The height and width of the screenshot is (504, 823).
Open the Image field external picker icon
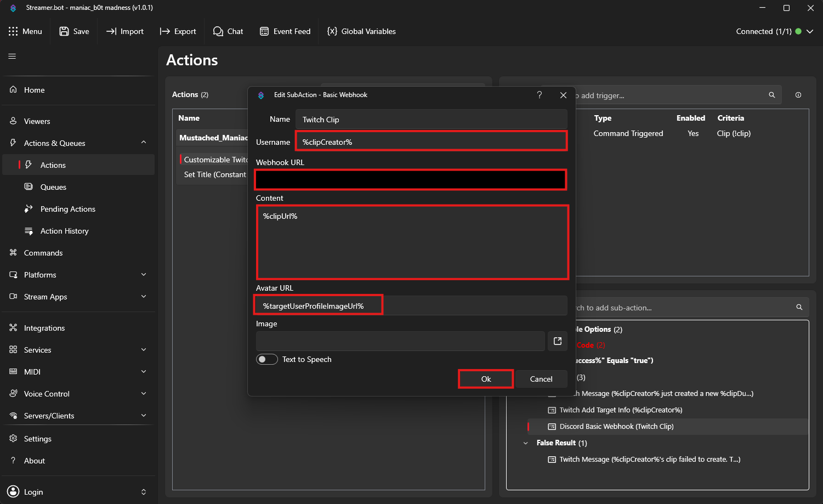557,341
